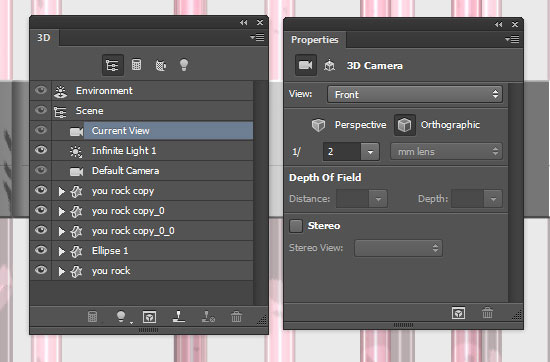Filter 3D panel by materials
This screenshot has height=362, width=550.
[x=161, y=65]
